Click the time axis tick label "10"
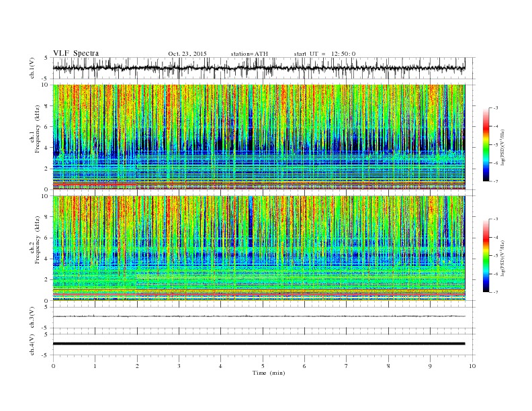Screen dimensions: 532x411 (x=472, y=366)
